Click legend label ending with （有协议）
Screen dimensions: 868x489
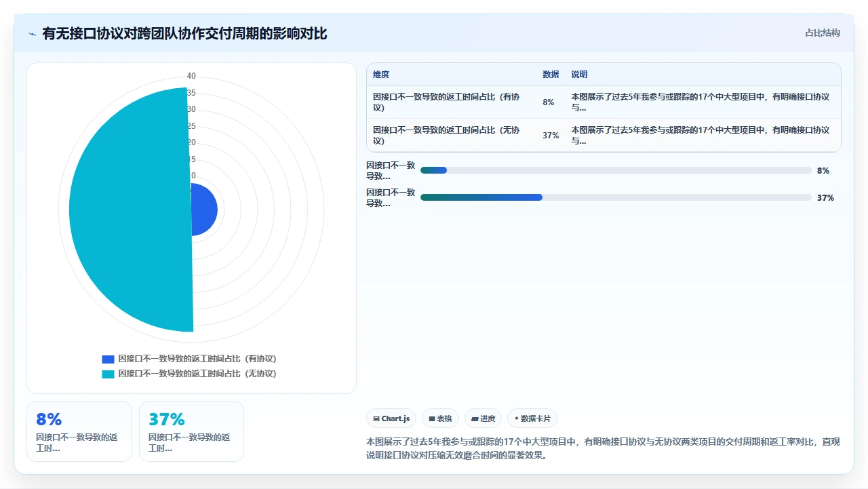click(x=197, y=359)
